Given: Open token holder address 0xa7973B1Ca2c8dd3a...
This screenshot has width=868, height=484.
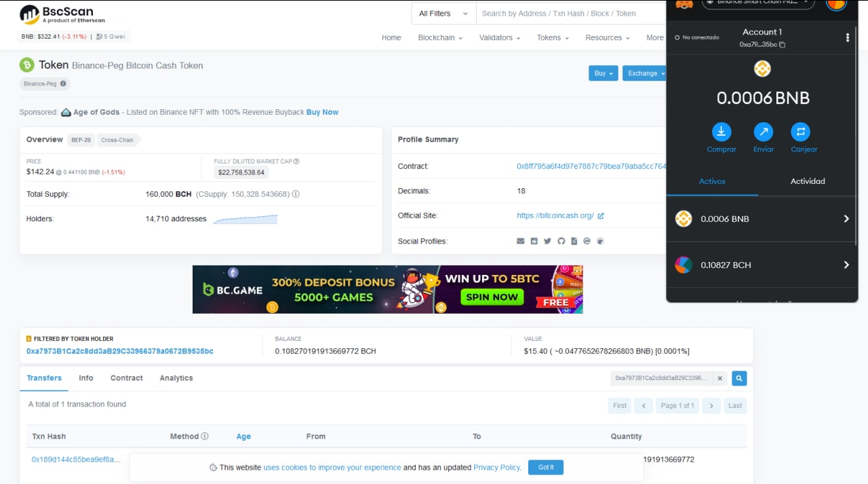Looking at the screenshot, I should [x=120, y=351].
